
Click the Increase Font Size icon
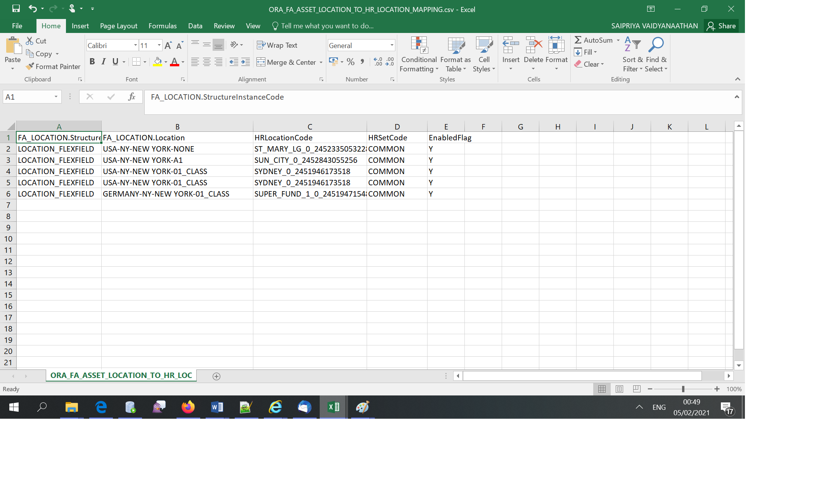click(168, 45)
